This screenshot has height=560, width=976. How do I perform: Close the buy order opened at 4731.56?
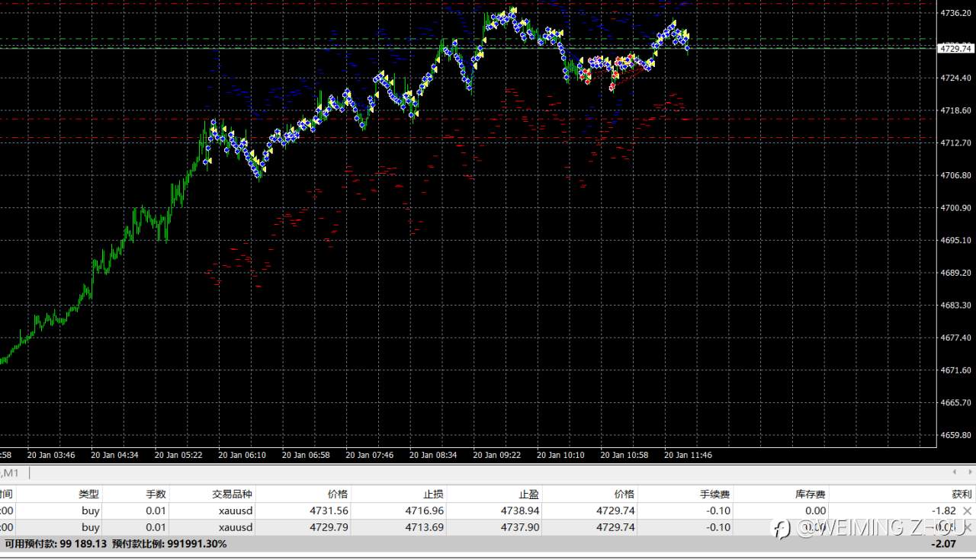click(x=968, y=510)
